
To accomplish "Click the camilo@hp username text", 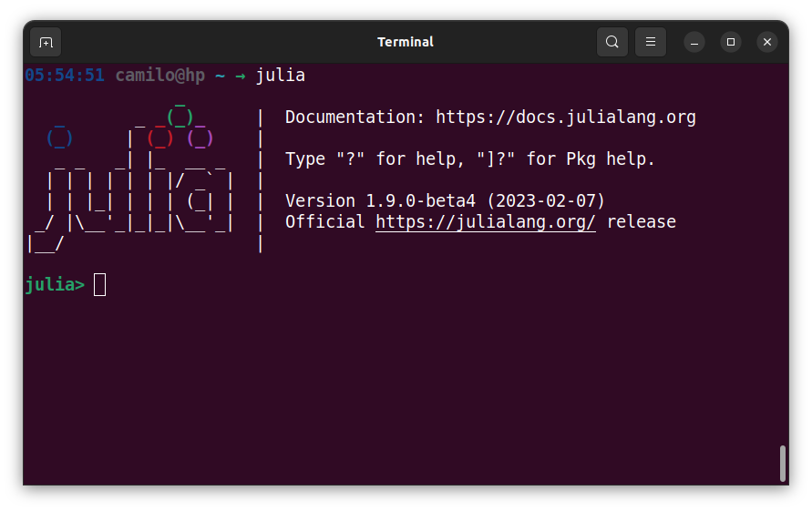I will [159, 76].
